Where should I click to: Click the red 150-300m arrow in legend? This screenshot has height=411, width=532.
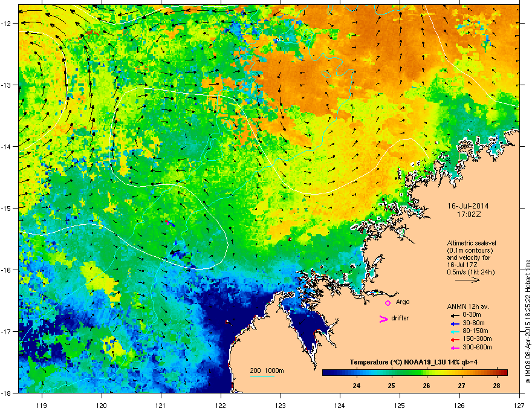click(455, 339)
